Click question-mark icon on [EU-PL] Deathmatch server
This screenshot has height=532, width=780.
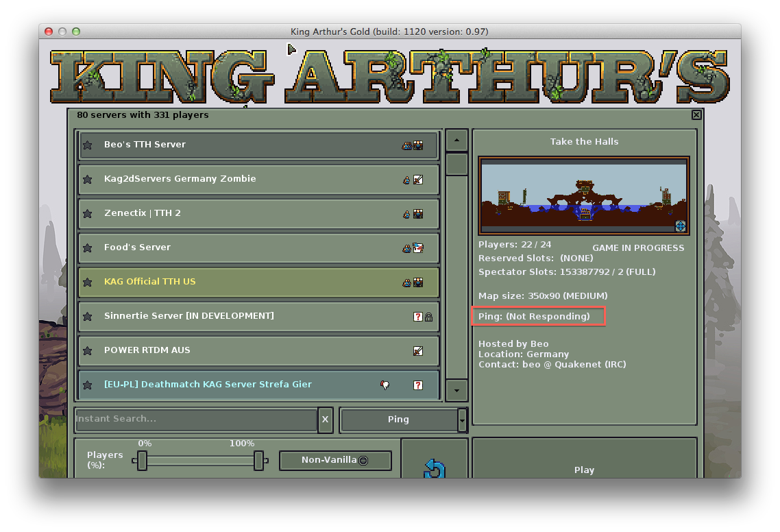[x=418, y=385]
